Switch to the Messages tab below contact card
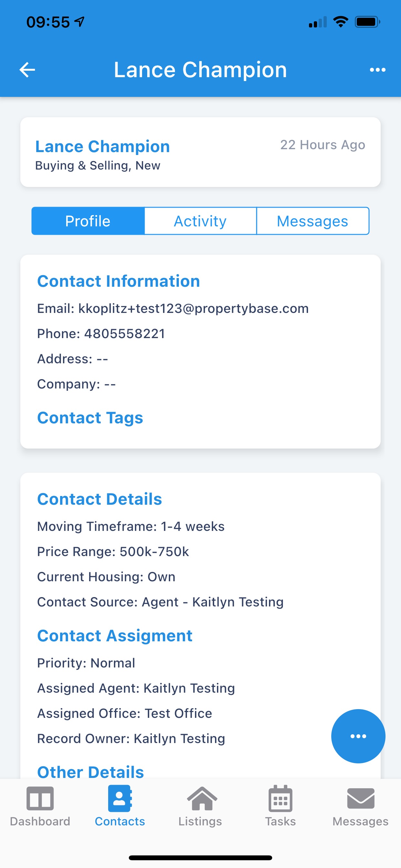The width and height of the screenshot is (401, 868). pyautogui.click(x=313, y=221)
